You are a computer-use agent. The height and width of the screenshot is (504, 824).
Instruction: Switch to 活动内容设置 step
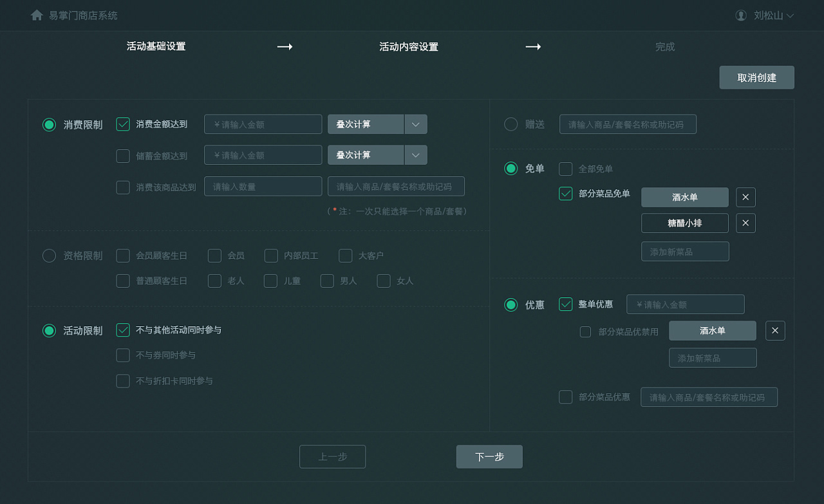408,47
